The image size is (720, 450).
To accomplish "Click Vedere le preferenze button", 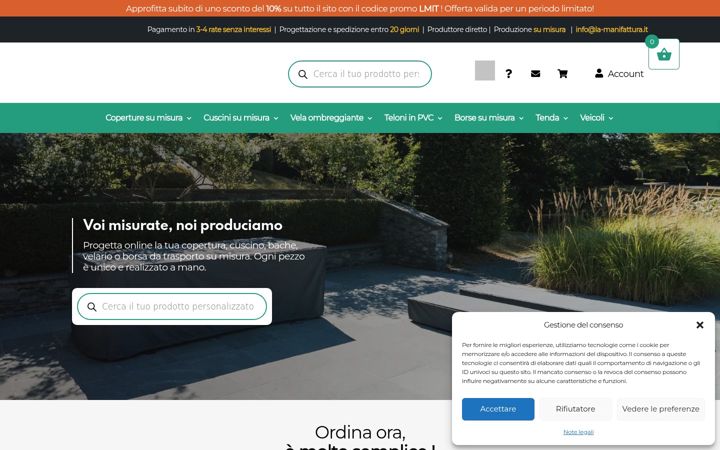I will click(x=660, y=409).
